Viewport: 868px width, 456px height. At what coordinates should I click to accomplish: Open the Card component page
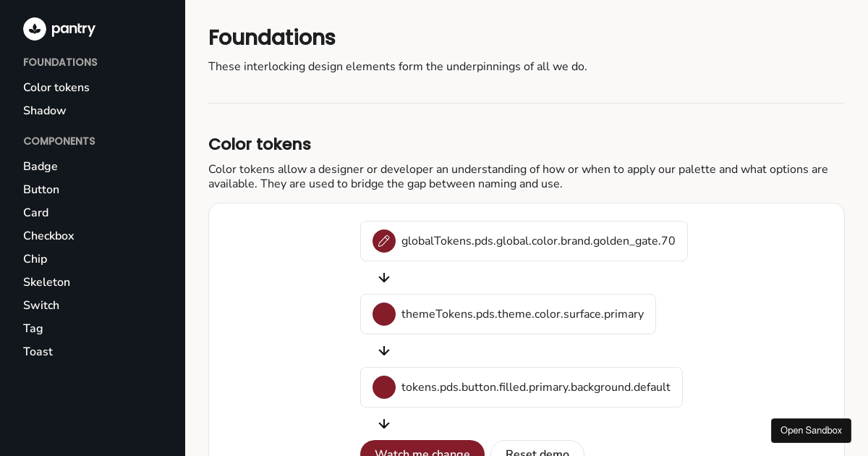36,213
